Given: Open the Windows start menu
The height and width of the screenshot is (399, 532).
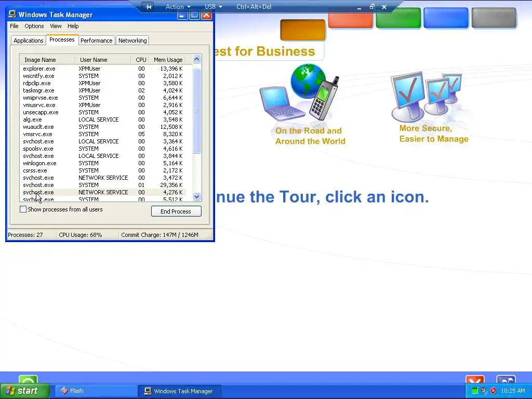Looking at the screenshot, I should (25, 391).
